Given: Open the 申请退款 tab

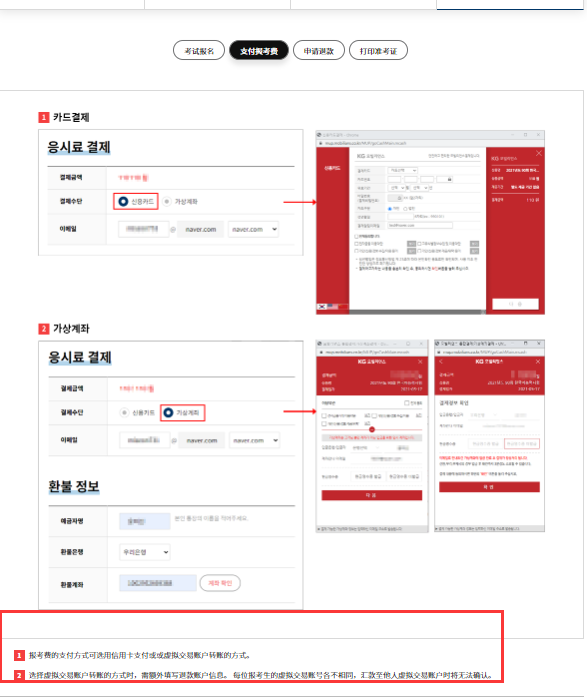Looking at the screenshot, I should [x=319, y=50].
